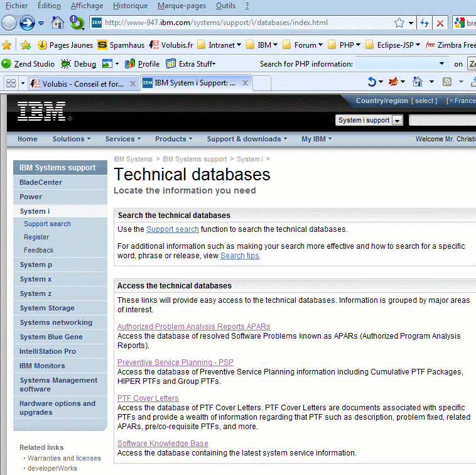Click the yellow star bookmarks icon
Viewport: 476px width, 475px height.
coord(6,45)
